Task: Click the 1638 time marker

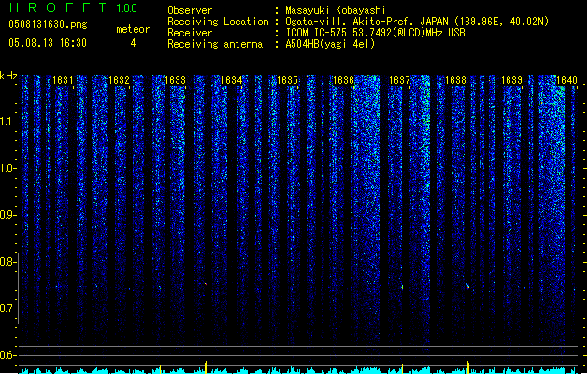Action: 455,80
